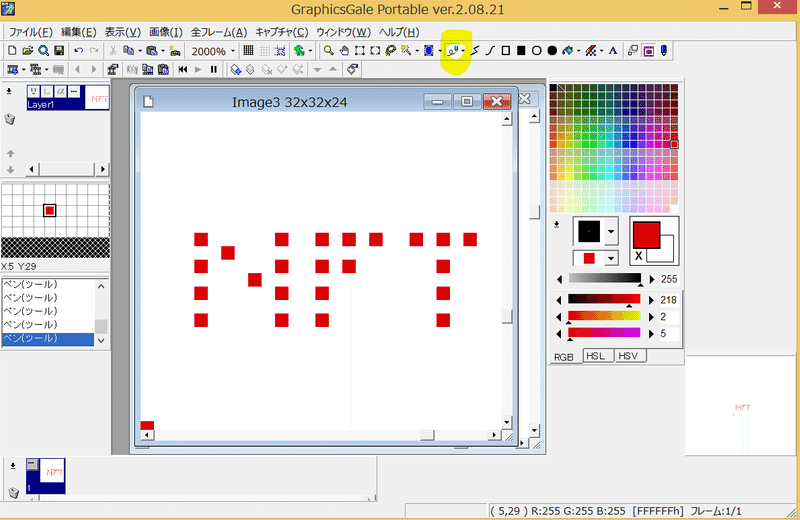Click the red channel slider at 218

604,300
